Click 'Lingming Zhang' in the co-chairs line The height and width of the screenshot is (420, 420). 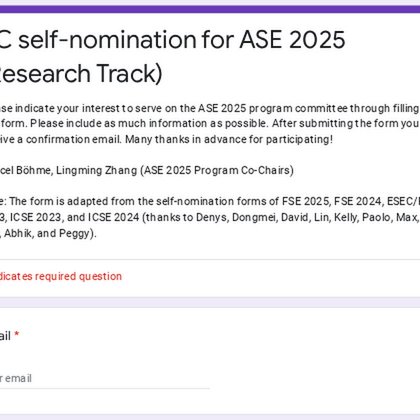[x=97, y=170]
